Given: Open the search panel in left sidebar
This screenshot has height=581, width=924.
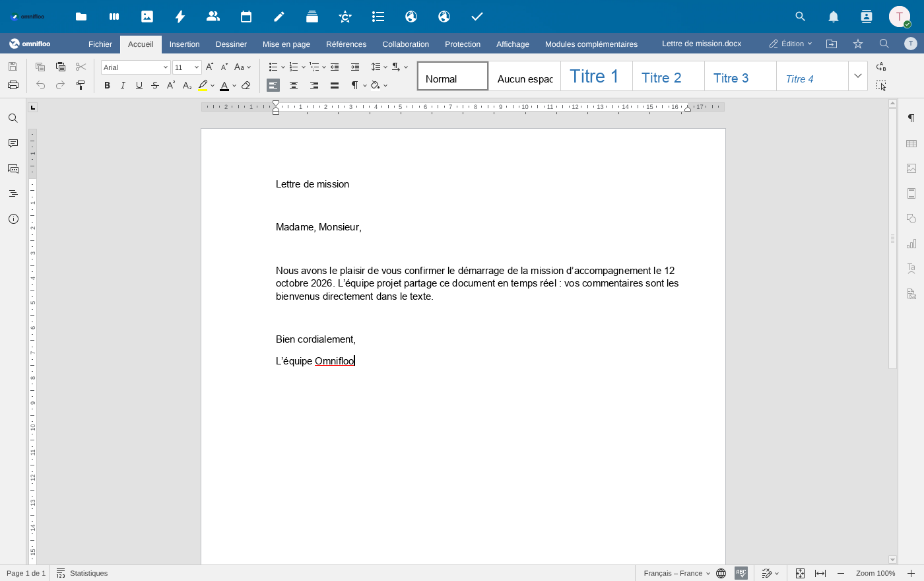Looking at the screenshot, I should [x=13, y=118].
